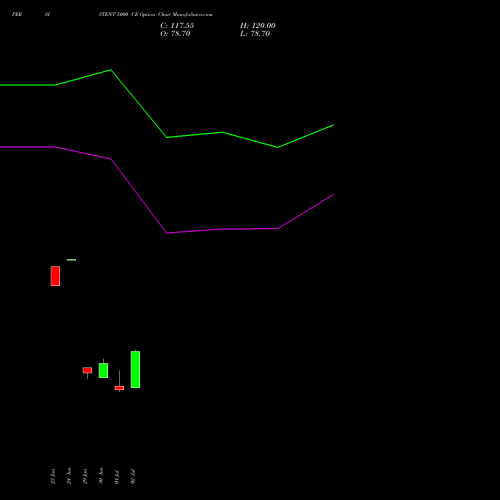
Task: Select the large red candlestick for 23 Jun
Action: (x=55, y=276)
